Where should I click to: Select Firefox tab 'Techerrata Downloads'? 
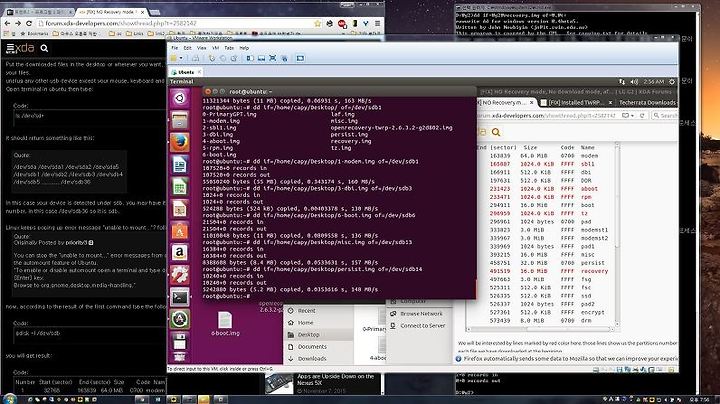647,102
